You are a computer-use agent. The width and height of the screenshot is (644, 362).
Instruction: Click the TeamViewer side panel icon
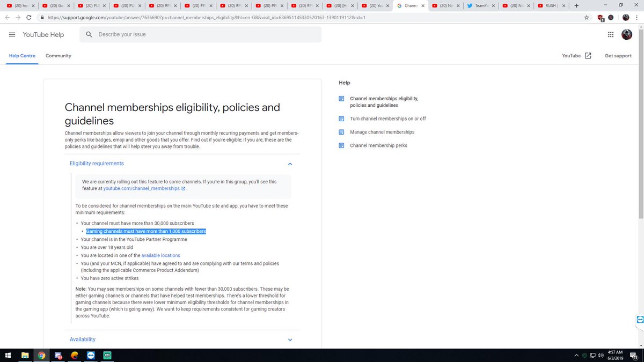(639, 320)
